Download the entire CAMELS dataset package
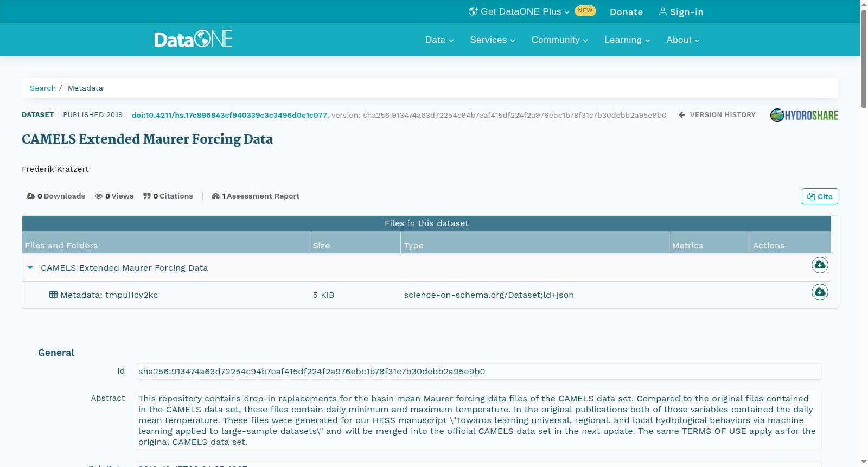The height and width of the screenshot is (467, 868). click(x=820, y=265)
